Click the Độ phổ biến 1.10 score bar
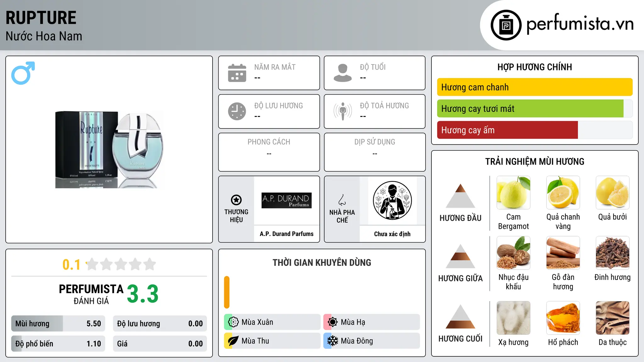This screenshot has height=362, width=644. click(x=58, y=343)
